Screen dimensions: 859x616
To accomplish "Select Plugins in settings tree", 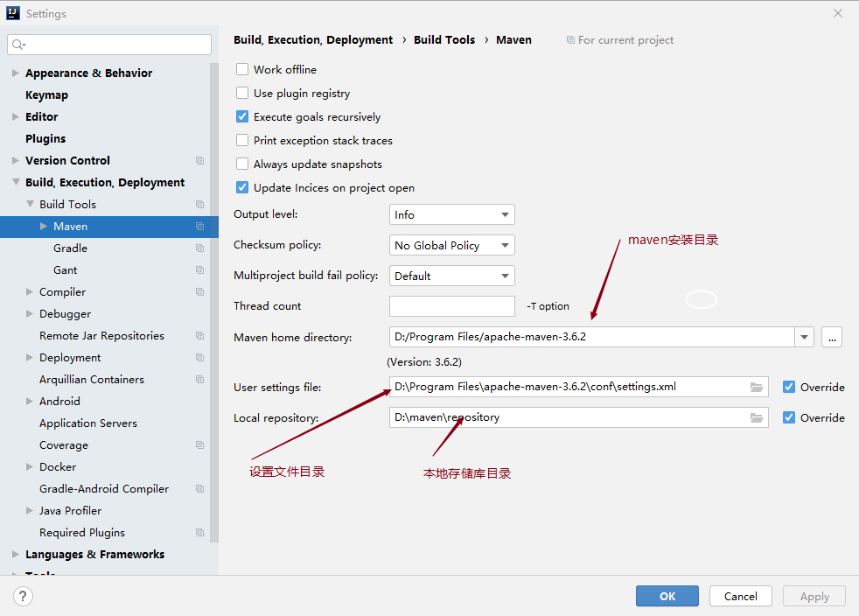I will pos(45,138).
